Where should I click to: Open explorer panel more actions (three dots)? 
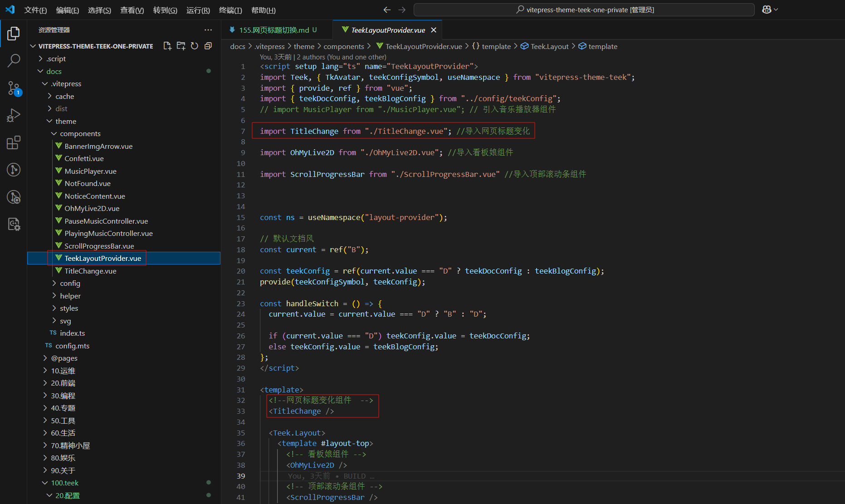(208, 30)
